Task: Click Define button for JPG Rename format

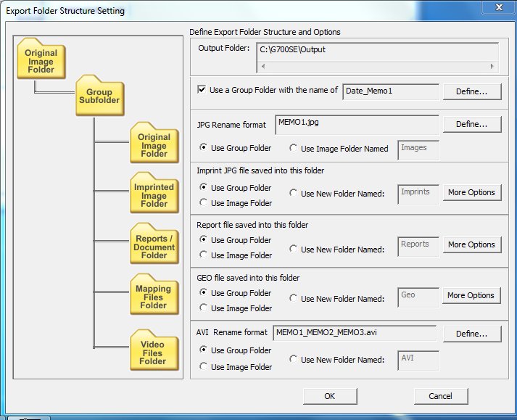Action: [472, 124]
